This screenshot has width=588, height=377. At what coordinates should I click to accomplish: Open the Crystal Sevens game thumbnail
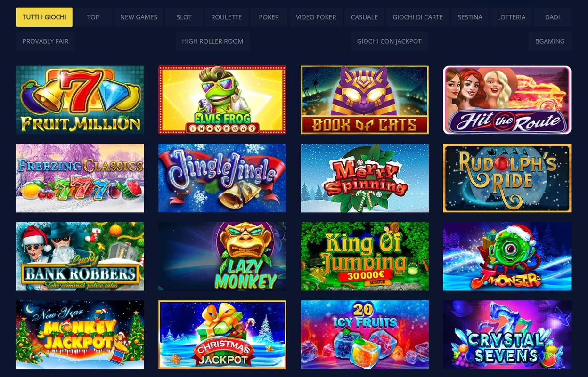[x=507, y=334]
